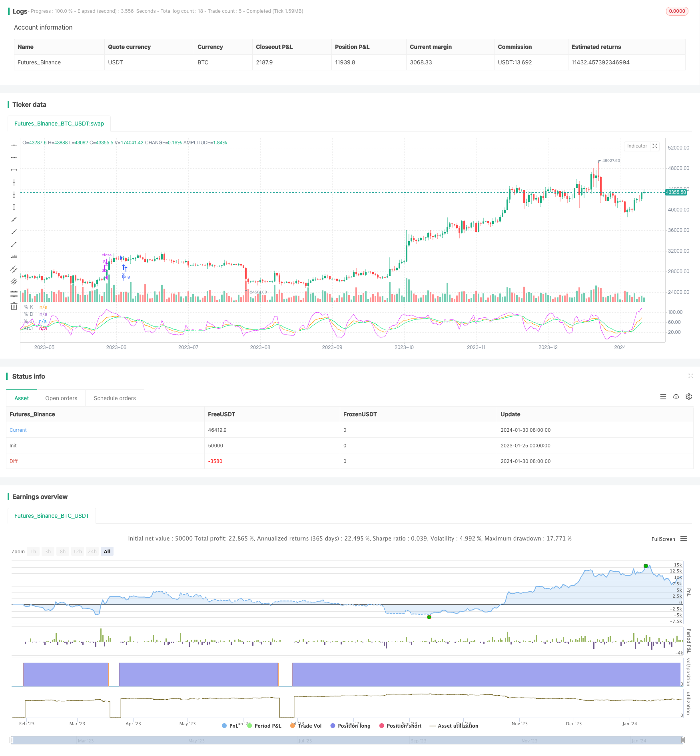Click the Current row link
Screen dimensions: 700x756
point(18,430)
